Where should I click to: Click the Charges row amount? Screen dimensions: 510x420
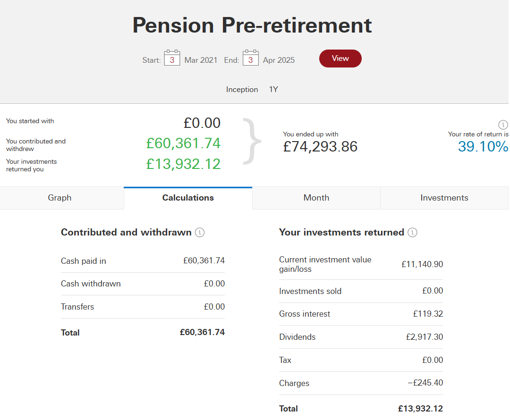coord(425,383)
